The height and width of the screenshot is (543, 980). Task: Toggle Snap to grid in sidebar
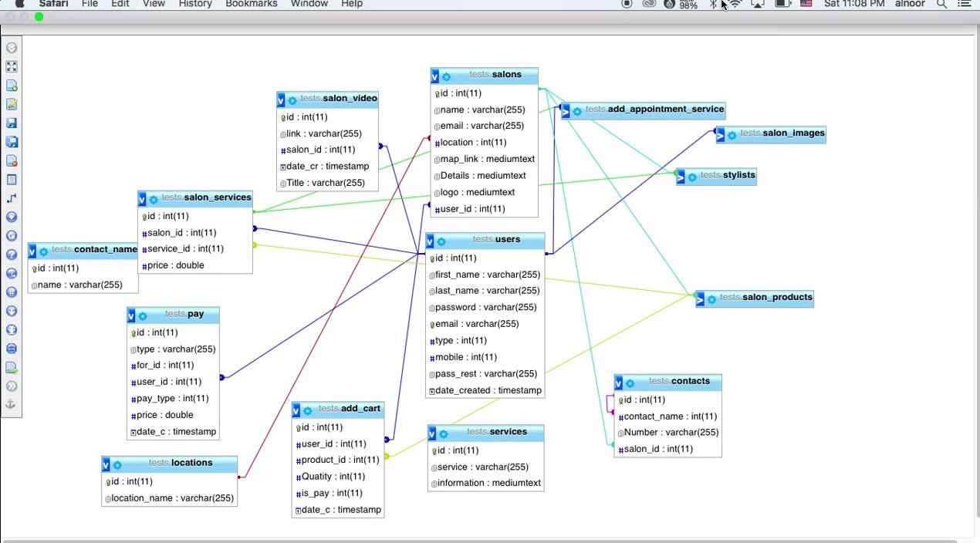[12, 293]
